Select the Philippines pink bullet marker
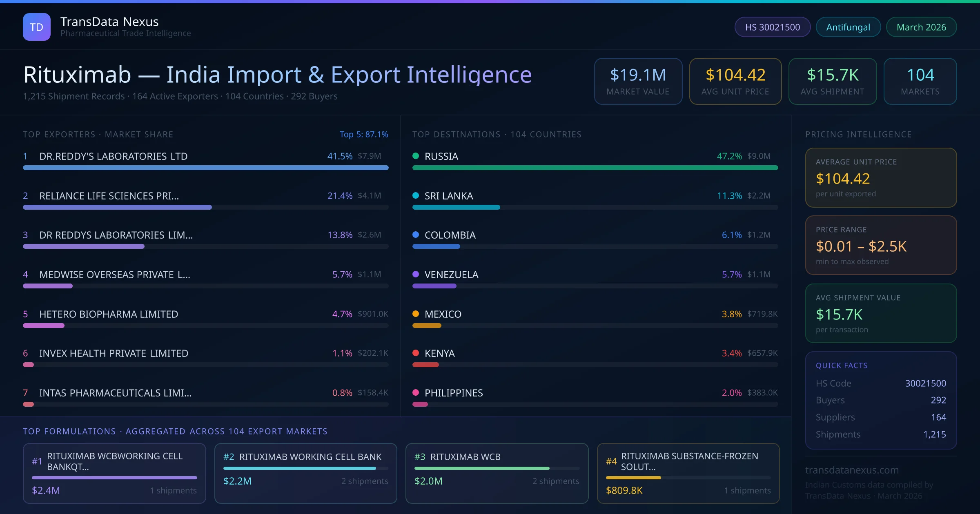Screen dimensions: 980x514 pyautogui.click(x=416, y=392)
